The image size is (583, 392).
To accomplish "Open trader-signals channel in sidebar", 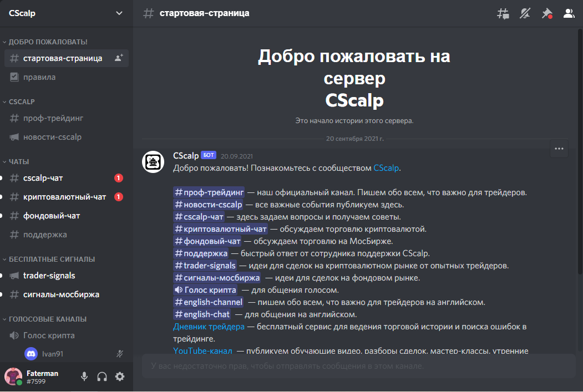I will [x=67, y=276].
